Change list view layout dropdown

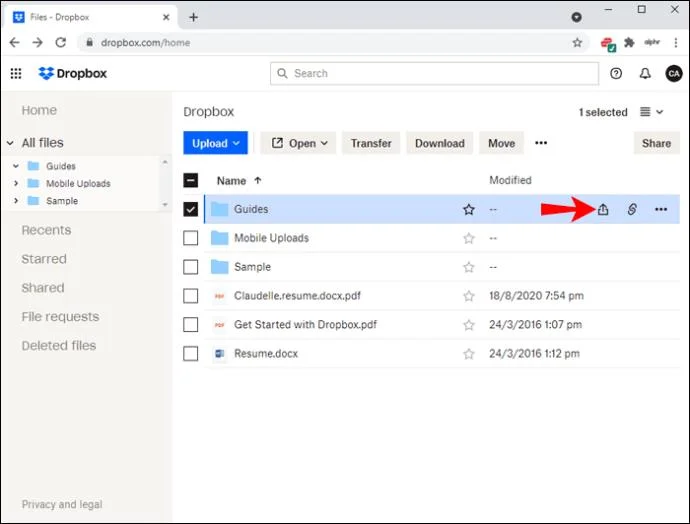(x=651, y=112)
